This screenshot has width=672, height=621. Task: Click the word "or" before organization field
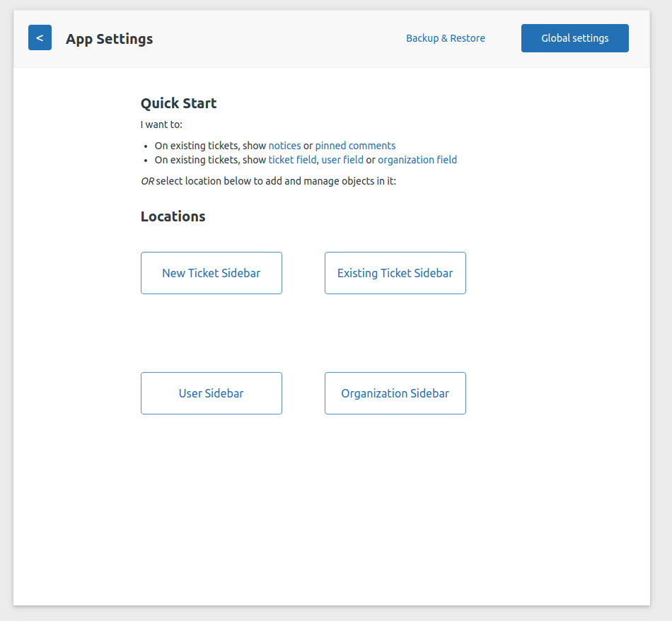point(371,160)
